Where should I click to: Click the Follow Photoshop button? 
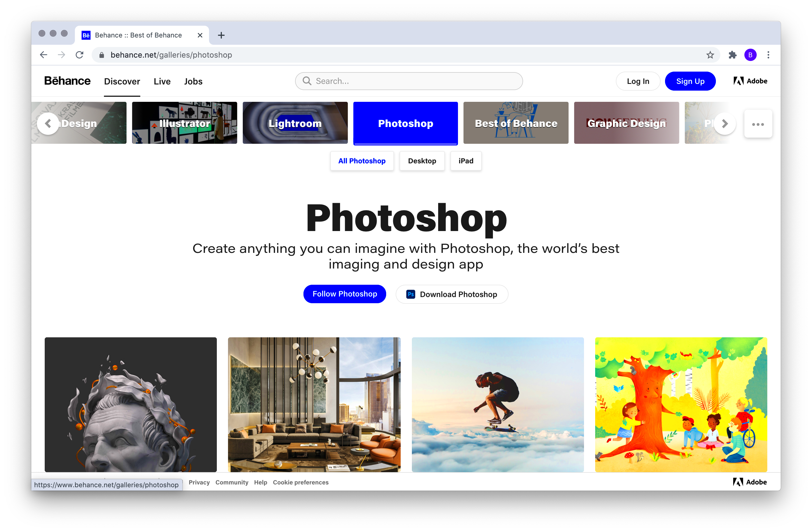click(345, 294)
